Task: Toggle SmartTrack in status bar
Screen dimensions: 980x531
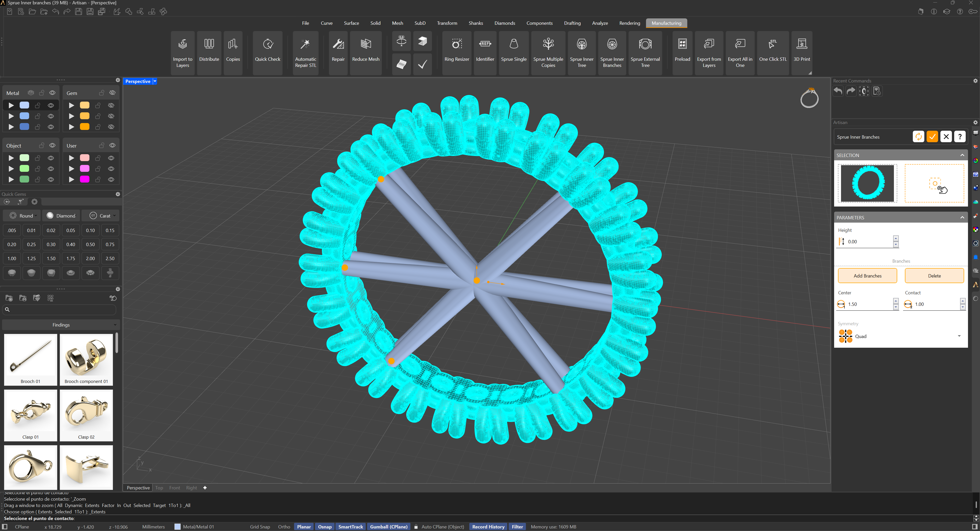Action: click(350, 527)
